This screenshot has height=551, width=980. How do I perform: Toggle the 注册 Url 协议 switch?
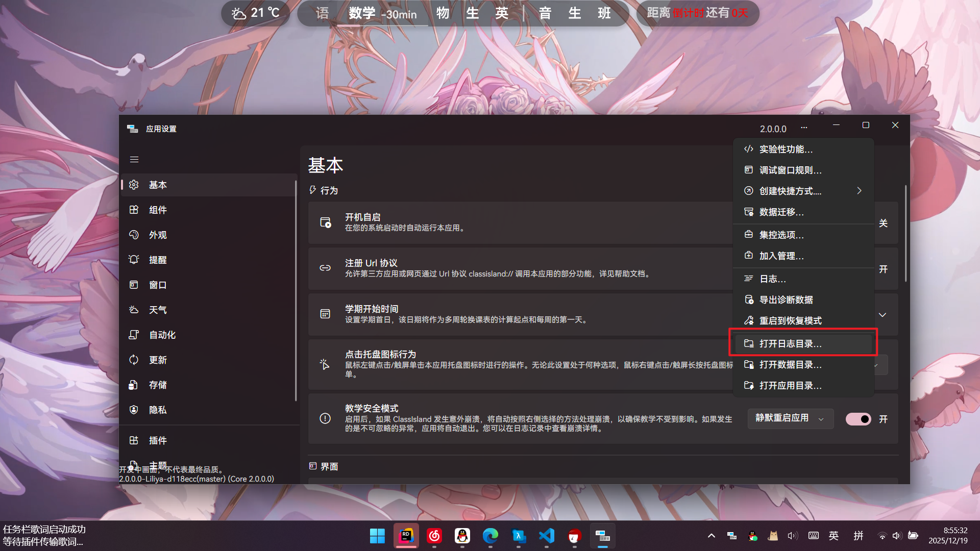(x=858, y=269)
